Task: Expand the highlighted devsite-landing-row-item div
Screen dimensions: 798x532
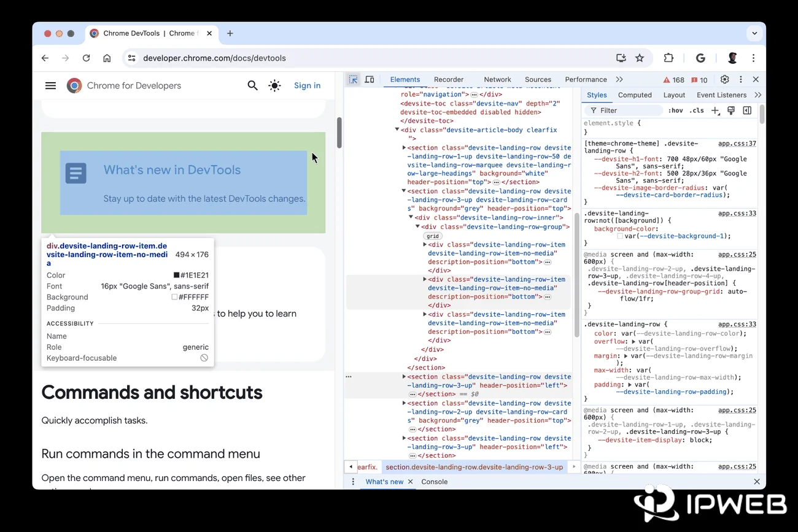Action: coord(425,279)
